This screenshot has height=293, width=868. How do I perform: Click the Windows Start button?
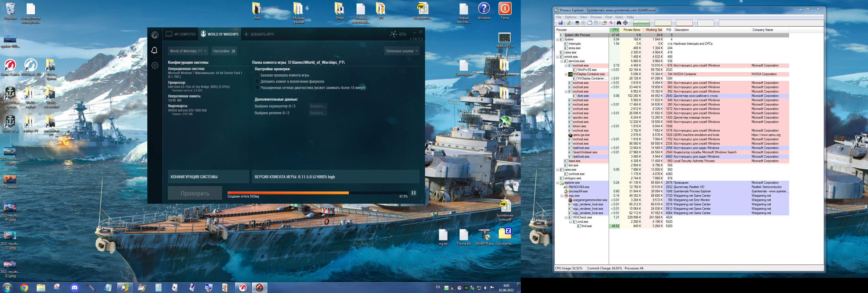point(7,288)
